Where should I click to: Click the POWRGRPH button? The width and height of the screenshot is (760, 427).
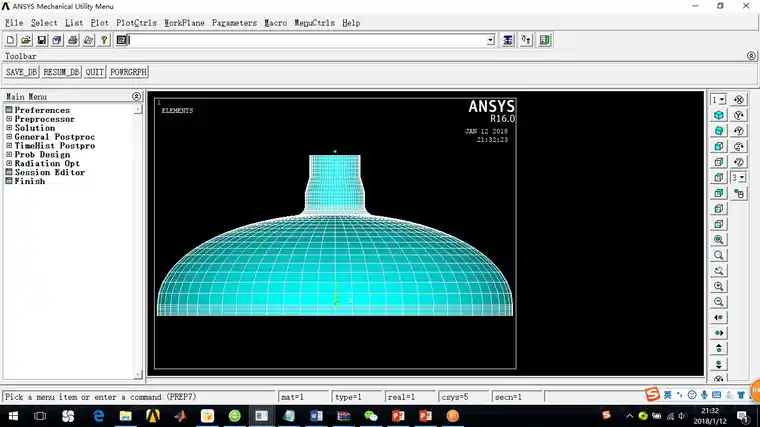coord(128,72)
